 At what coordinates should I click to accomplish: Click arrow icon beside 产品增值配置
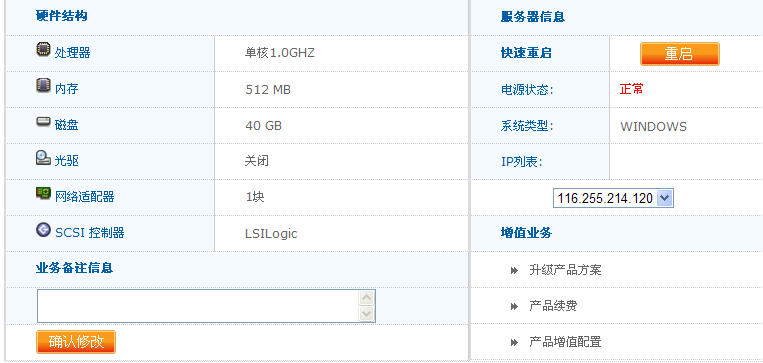point(514,343)
